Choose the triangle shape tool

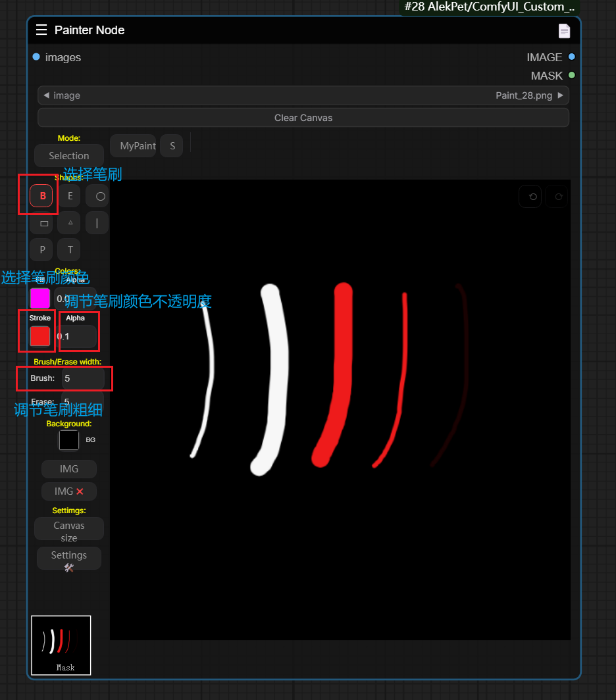point(70,223)
